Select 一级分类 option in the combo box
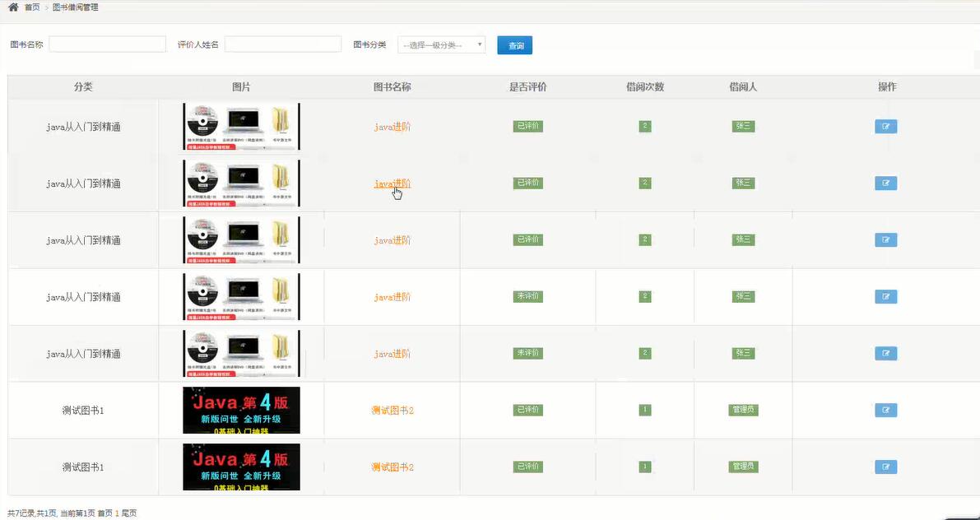 click(x=441, y=44)
